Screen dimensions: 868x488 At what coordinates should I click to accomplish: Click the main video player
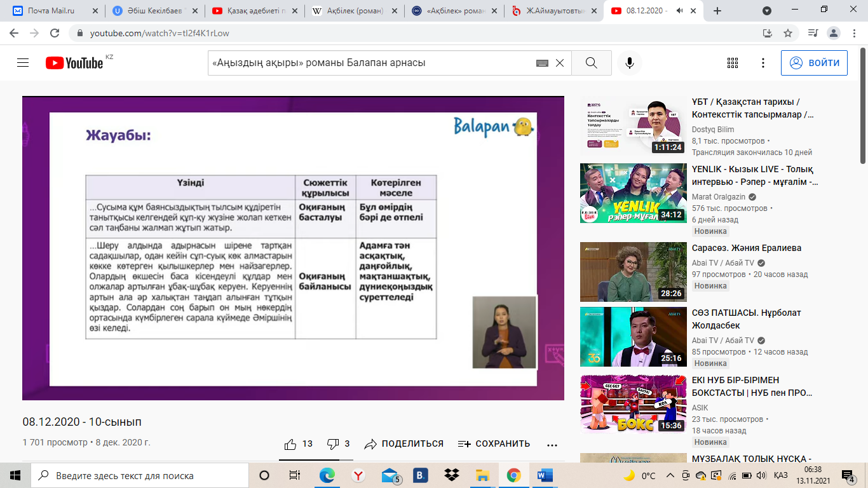293,248
